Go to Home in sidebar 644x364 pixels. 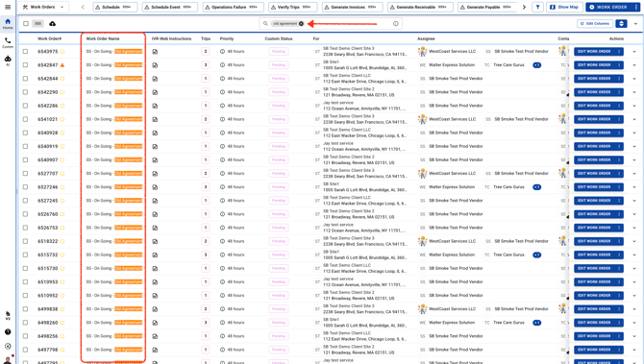click(x=8, y=23)
